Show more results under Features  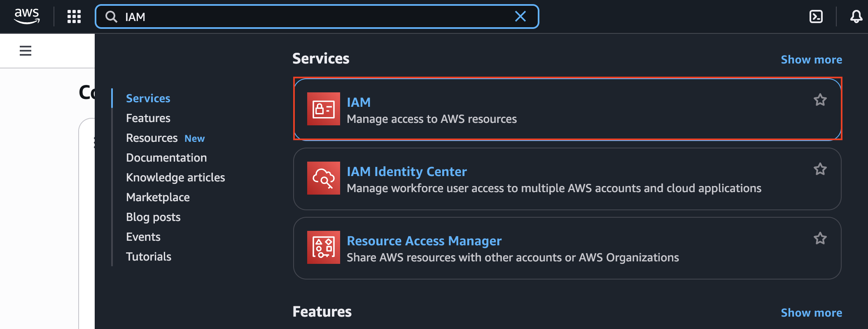point(811,313)
